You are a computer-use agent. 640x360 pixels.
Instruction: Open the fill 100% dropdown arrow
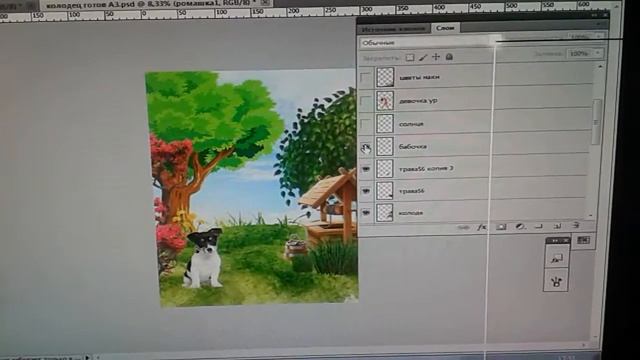click(598, 53)
